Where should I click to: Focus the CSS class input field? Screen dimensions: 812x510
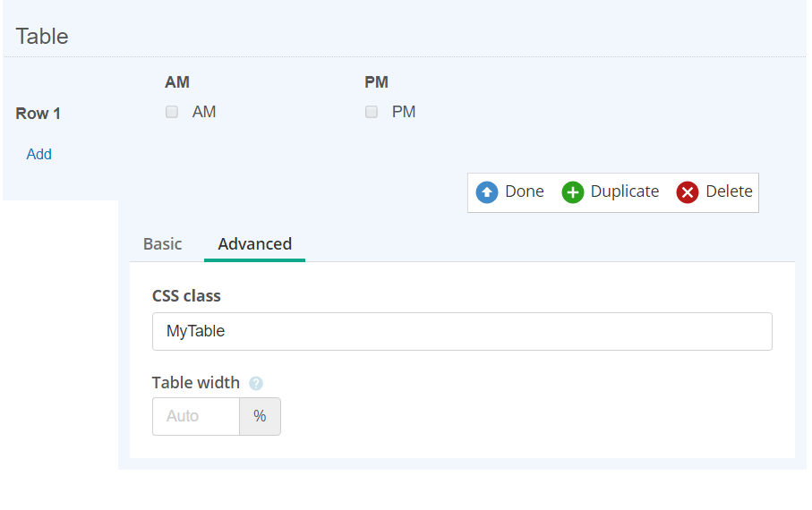(x=462, y=331)
